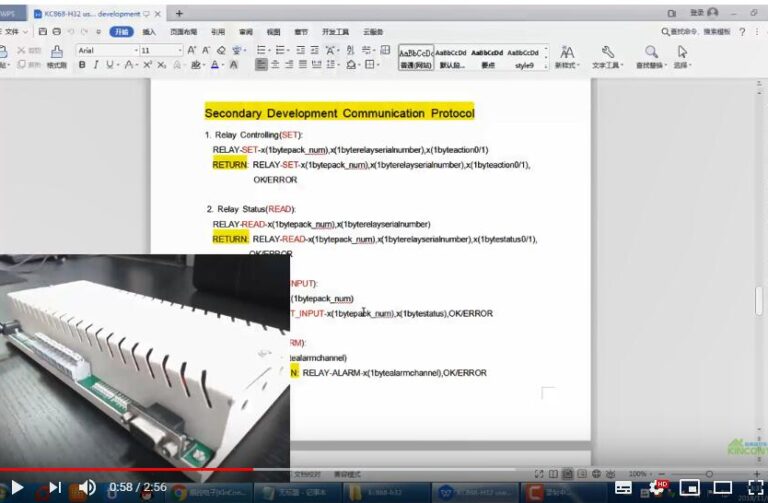The image size is (768, 503).
Task: Toggle miniplayer mode for the video
Action: pyautogui.click(x=690, y=488)
